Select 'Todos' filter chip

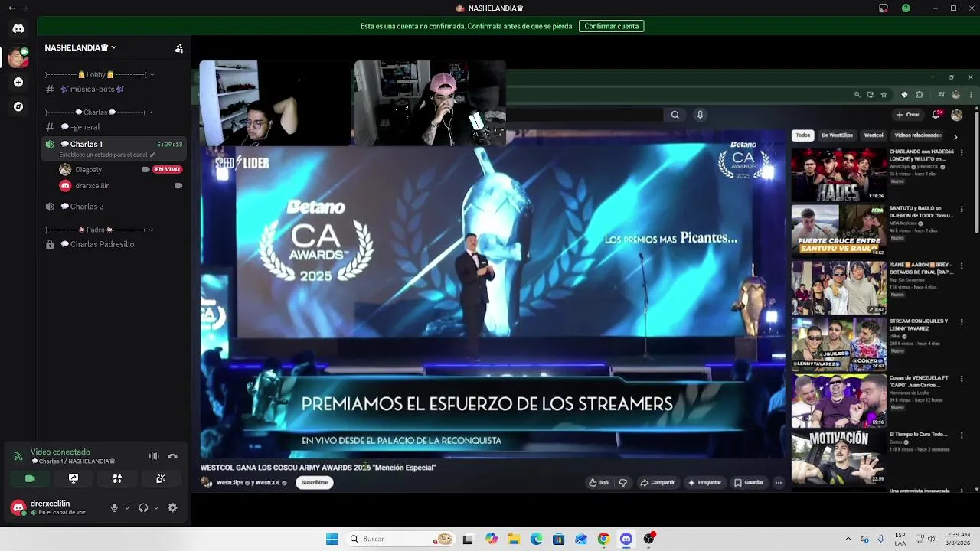click(x=802, y=135)
